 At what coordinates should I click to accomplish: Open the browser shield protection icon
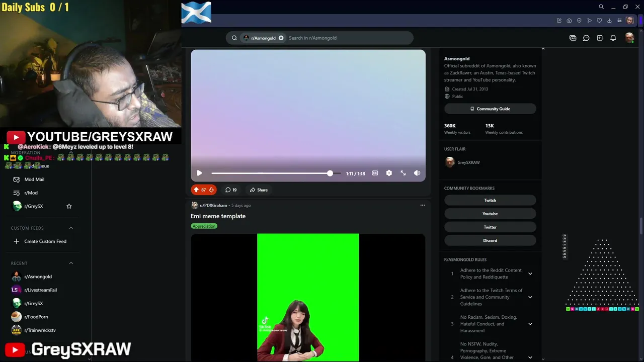pyautogui.click(x=579, y=21)
